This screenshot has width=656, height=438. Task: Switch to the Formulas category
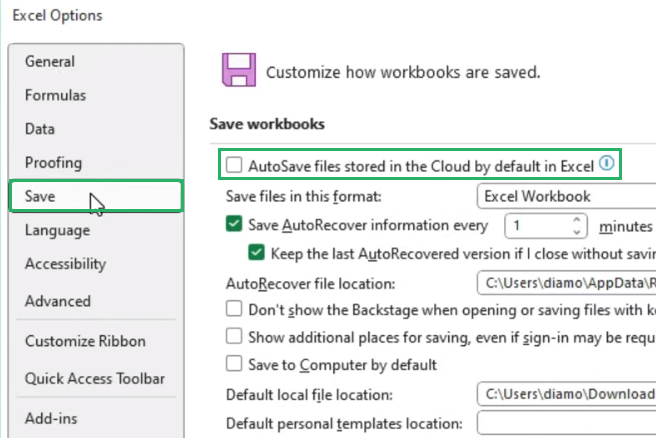(55, 95)
